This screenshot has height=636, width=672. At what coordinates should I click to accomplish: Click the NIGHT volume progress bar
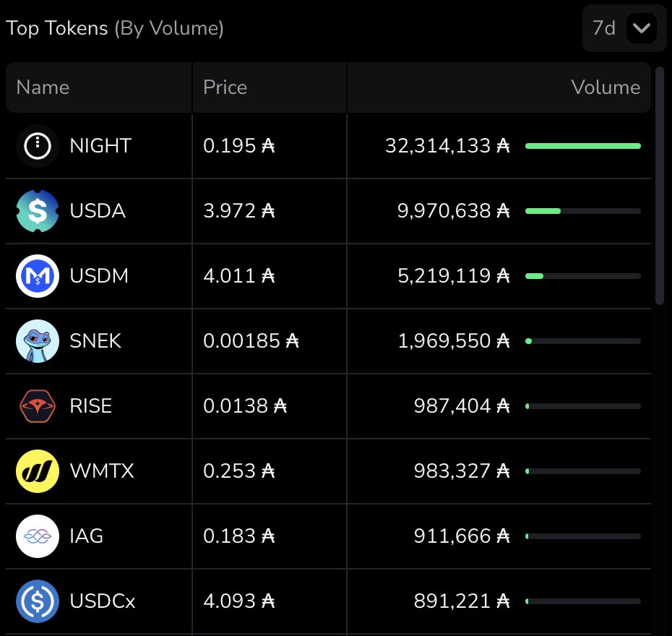click(x=582, y=146)
